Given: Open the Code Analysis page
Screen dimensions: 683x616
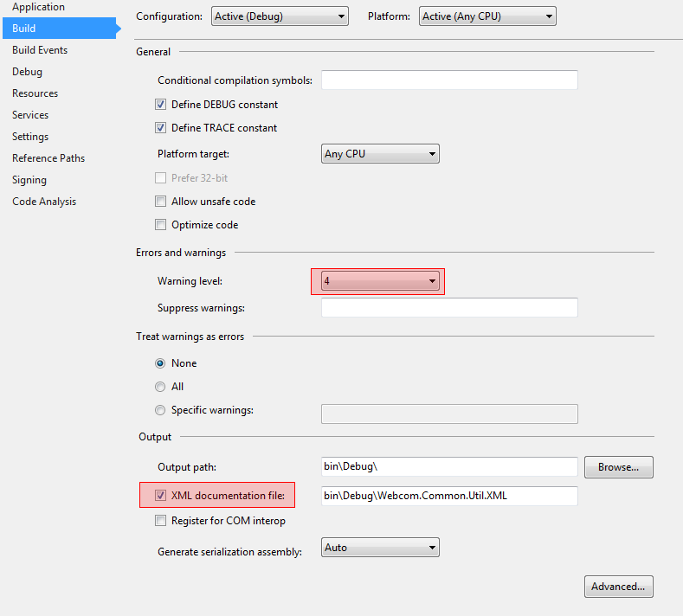Looking at the screenshot, I should pyautogui.click(x=44, y=202).
